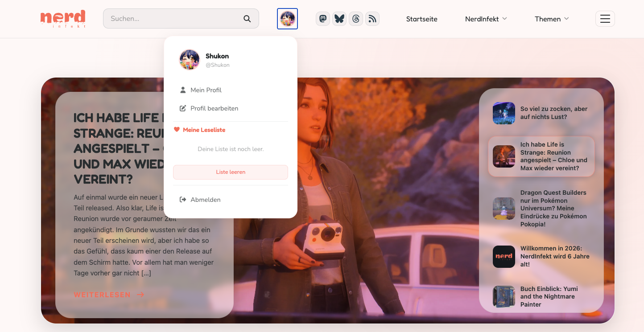
Task: Open Willkommen in 2026 article
Action: coord(555,256)
